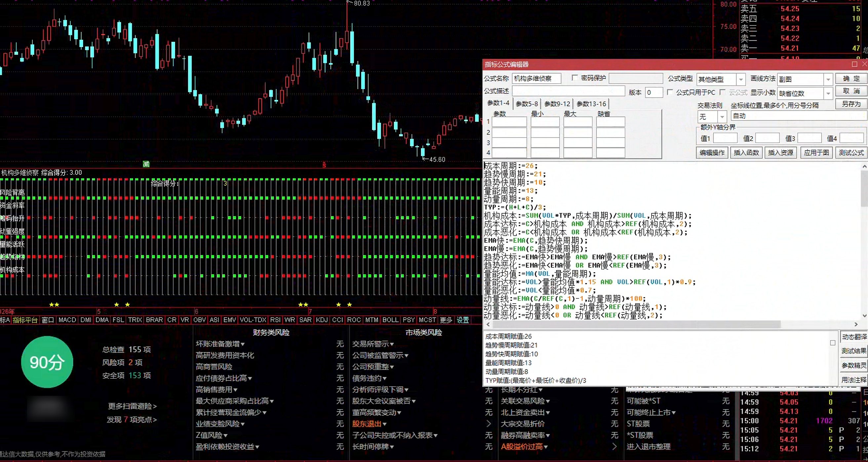The height and width of the screenshot is (462, 868).
Task: Expand the 股东退出 highlighted risk item
Action: 369,424
